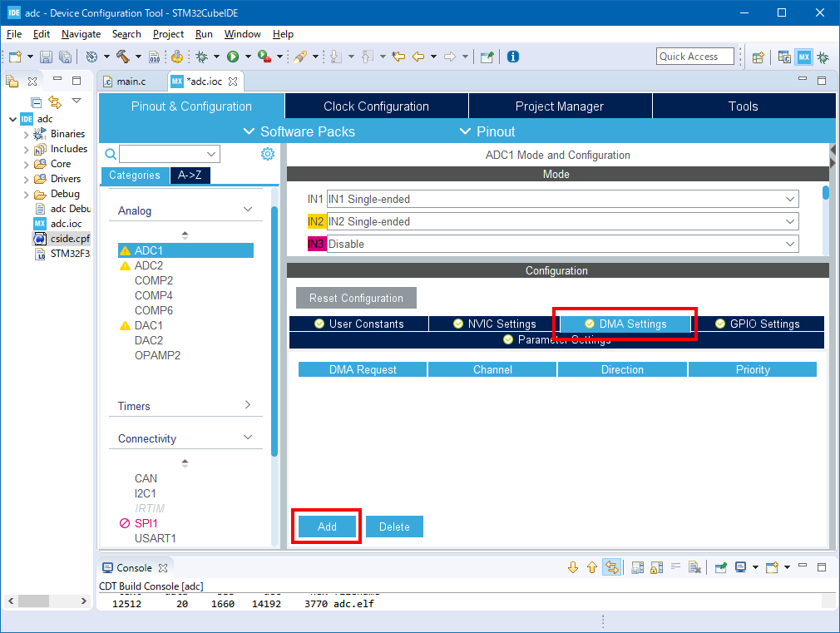The width and height of the screenshot is (840, 633).
Task: Expand the Pinout menu
Action: click(x=487, y=131)
